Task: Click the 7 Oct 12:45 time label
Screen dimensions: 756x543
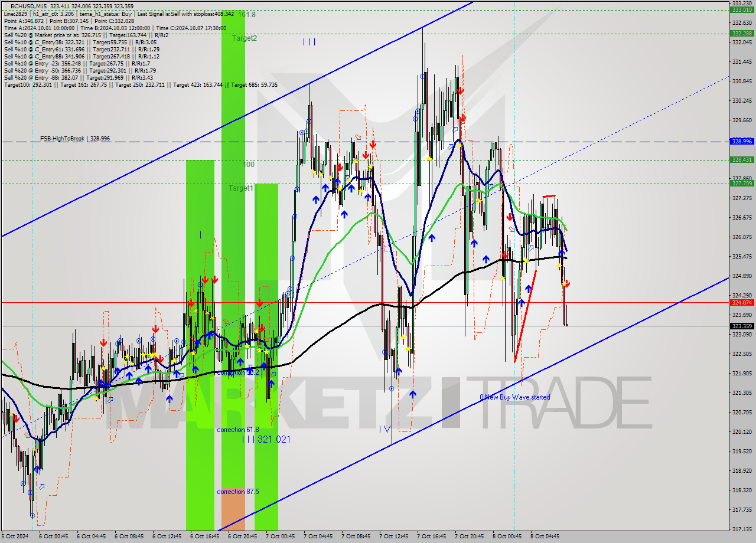Action: point(393,537)
